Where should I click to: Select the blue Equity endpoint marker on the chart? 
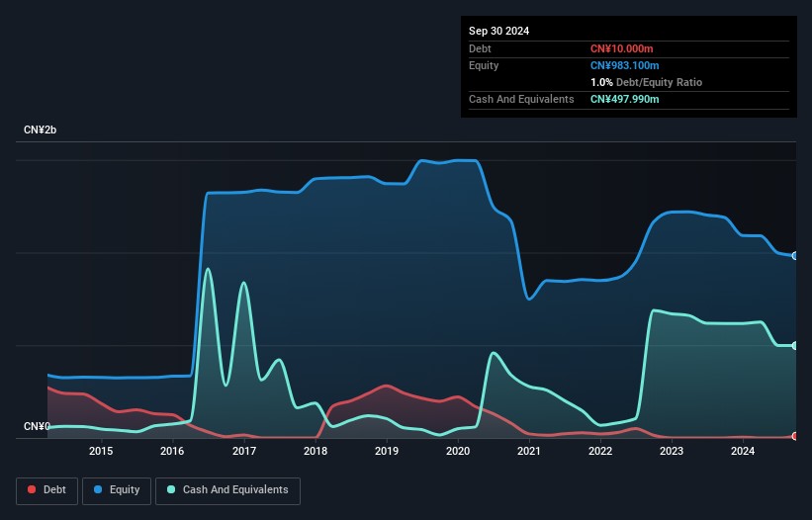click(x=795, y=255)
